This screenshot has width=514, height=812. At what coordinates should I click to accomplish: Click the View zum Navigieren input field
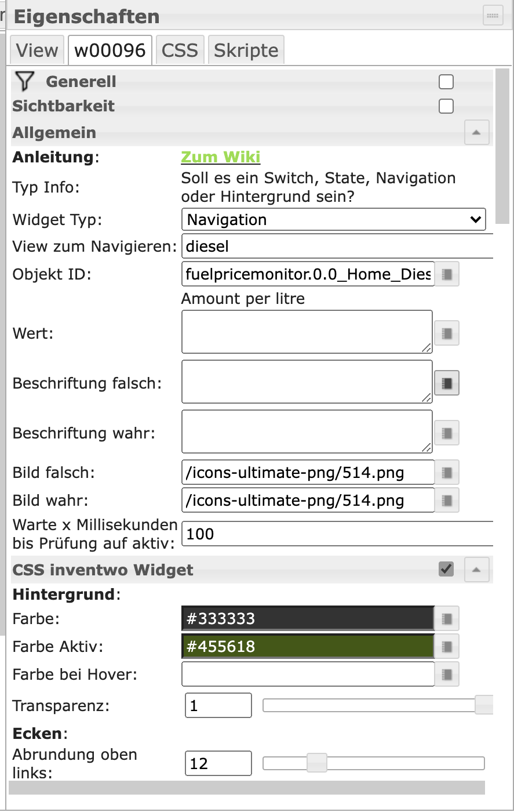[336, 246]
